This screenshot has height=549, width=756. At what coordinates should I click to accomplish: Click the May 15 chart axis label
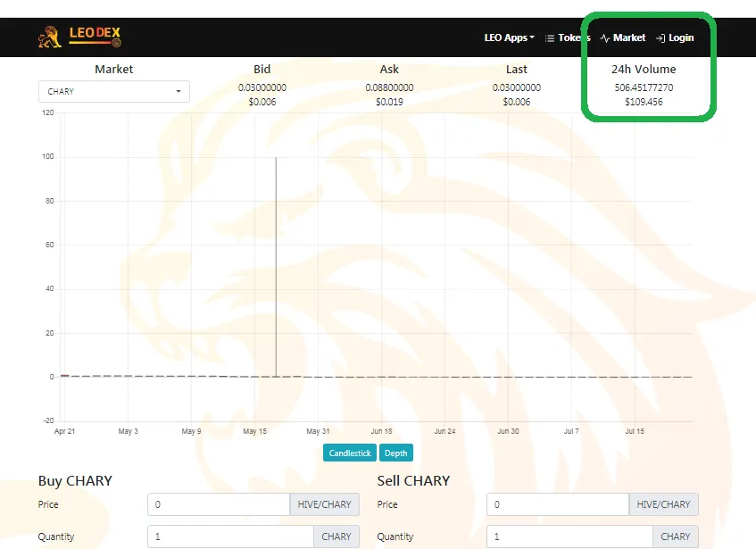(254, 431)
